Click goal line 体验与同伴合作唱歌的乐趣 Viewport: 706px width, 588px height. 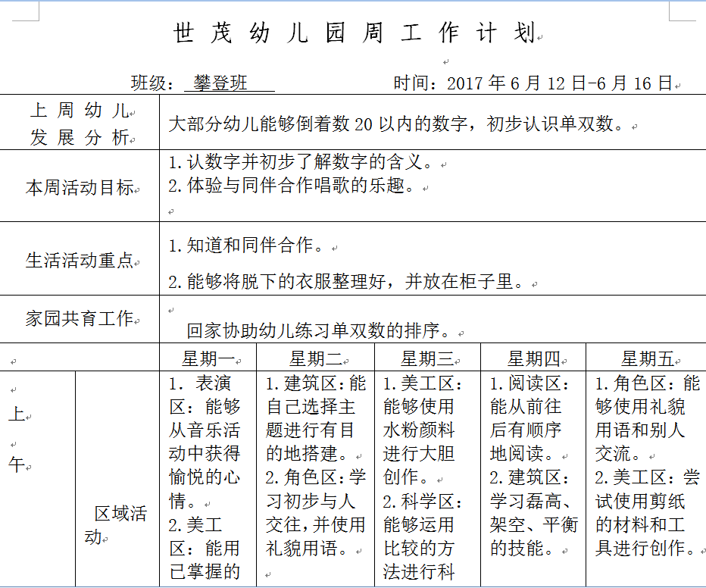click(294, 186)
